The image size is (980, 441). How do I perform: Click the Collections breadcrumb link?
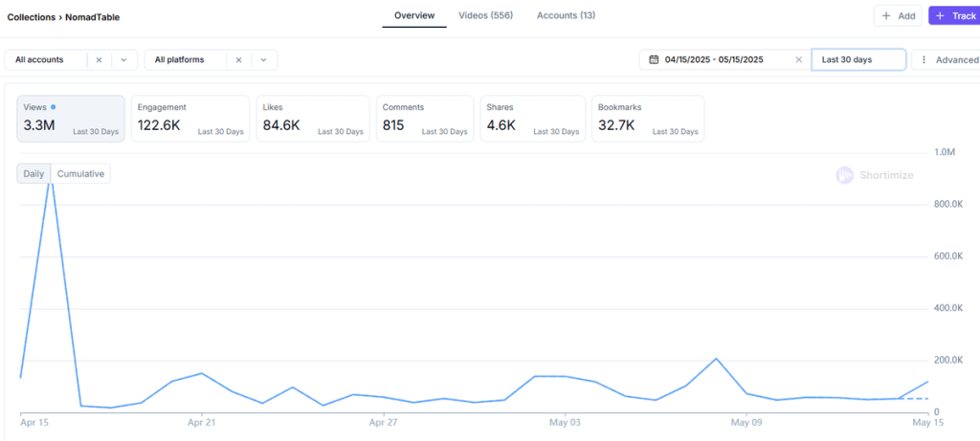31,17
